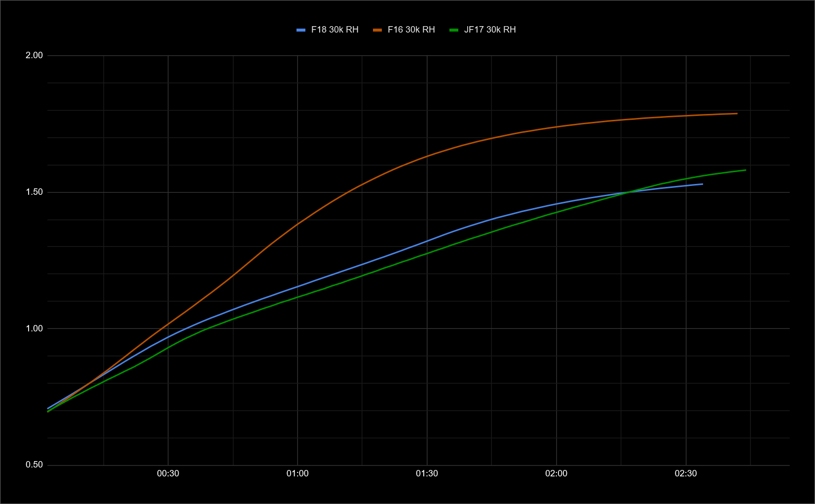Click the 1.00 y-axis label

click(x=34, y=328)
